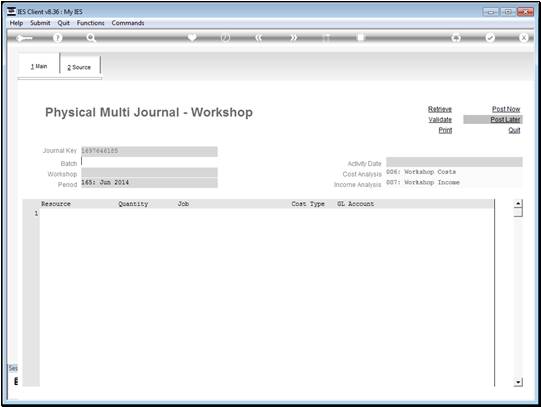
Task: Click the checkmark submit icon in the toolbar
Action: pyautogui.click(x=490, y=38)
